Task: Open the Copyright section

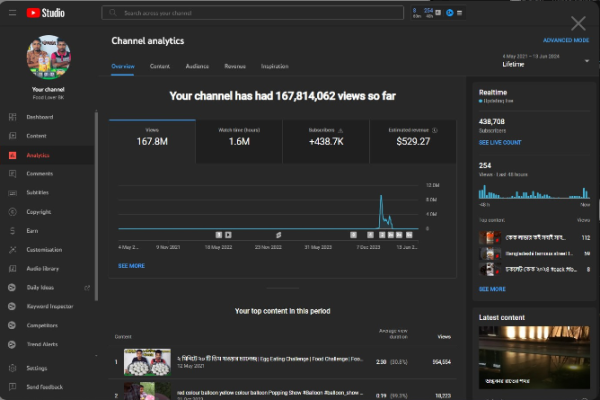Action: click(38, 212)
